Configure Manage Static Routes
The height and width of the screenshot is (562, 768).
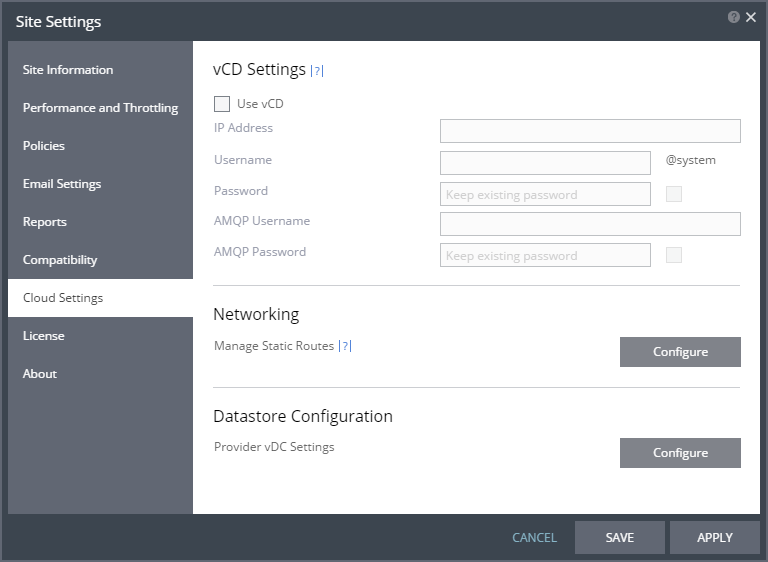680,352
